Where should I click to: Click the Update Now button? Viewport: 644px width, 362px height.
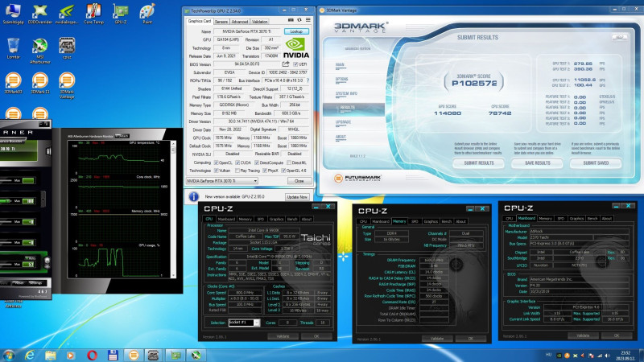coord(297,197)
